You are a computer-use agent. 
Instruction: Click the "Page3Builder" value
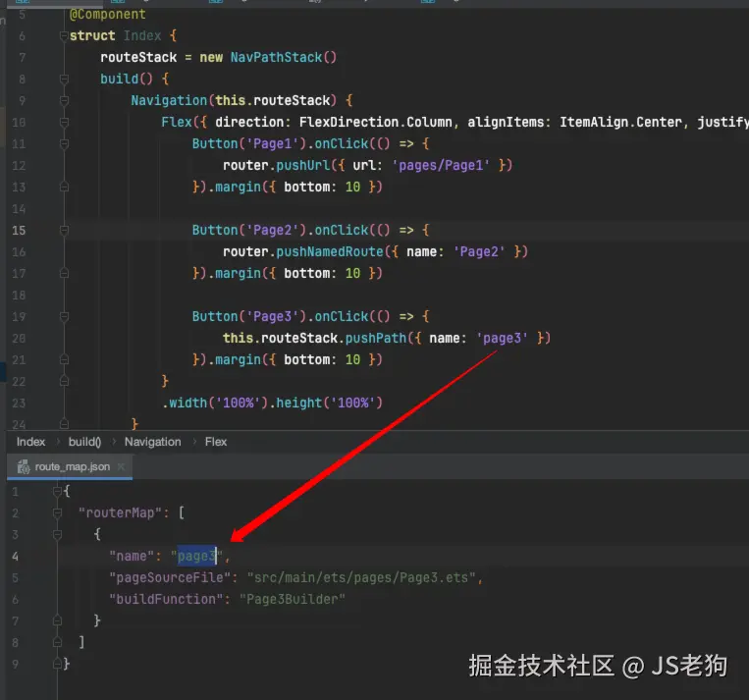pos(292,599)
